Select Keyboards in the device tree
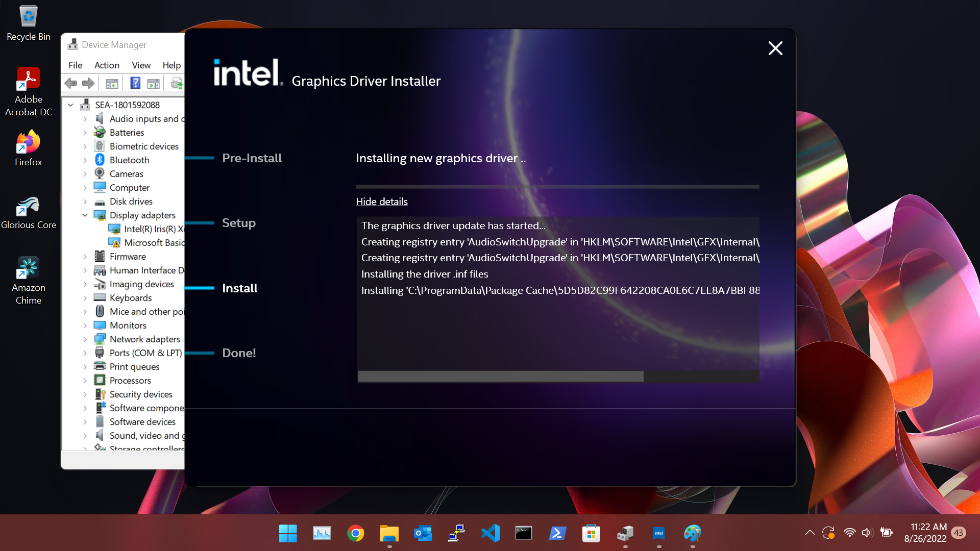Screen dimensions: 980x551 pos(131,298)
